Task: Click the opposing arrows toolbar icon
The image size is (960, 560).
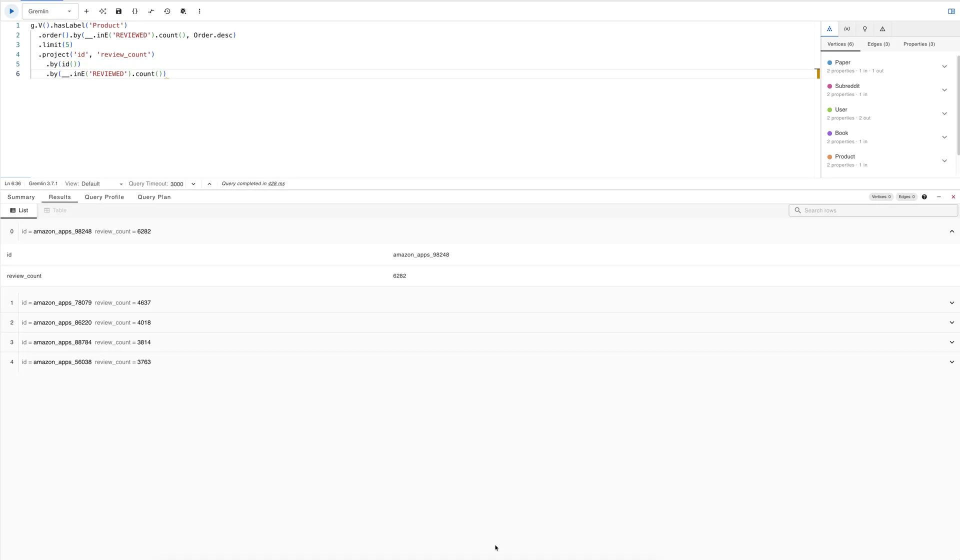Action: (x=151, y=11)
